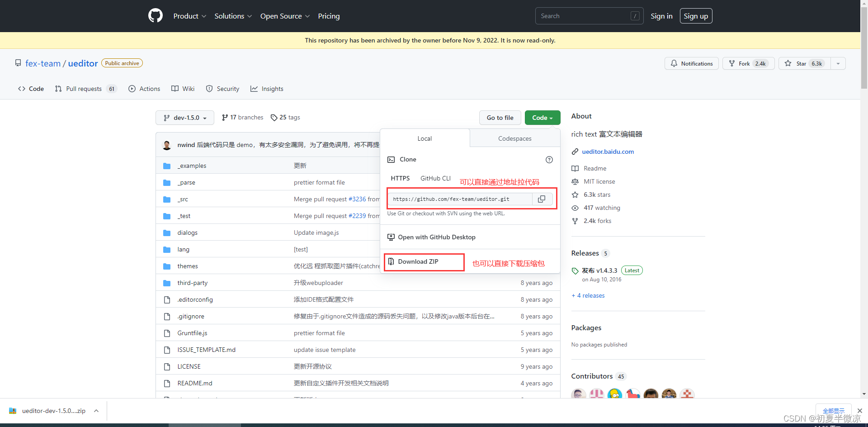Screen dimensions: 868x427
Task: Fork the ueditor repository
Action: tap(748, 63)
